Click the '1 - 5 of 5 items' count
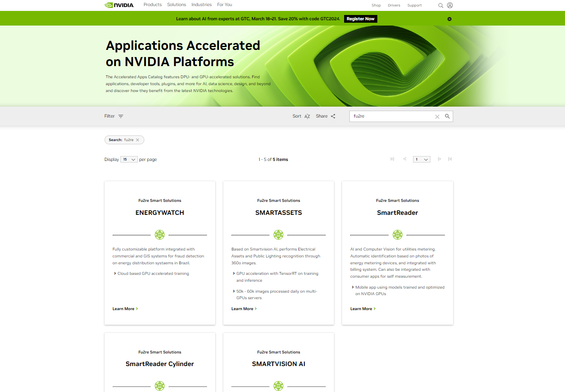This screenshot has height=392, width=565. tap(273, 160)
